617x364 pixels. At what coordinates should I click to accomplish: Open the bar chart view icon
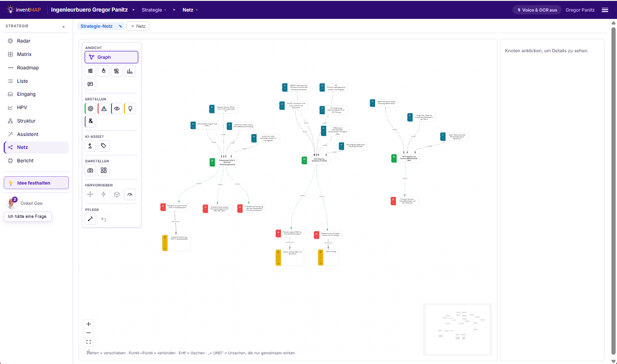[x=130, y=71]
